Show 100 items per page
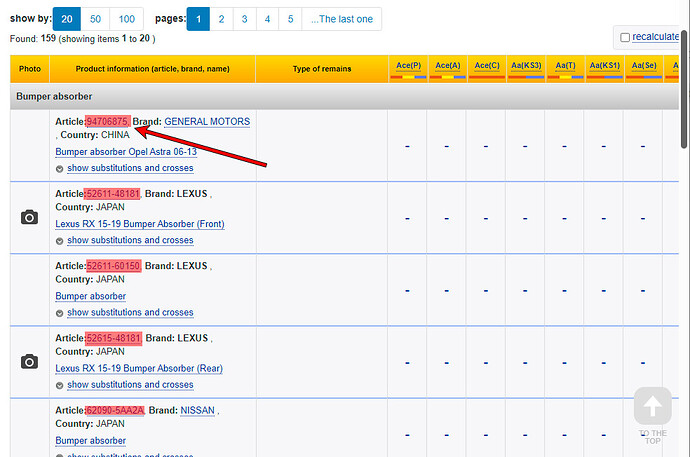This screenshot has width=690, height=457. point(127,19)
